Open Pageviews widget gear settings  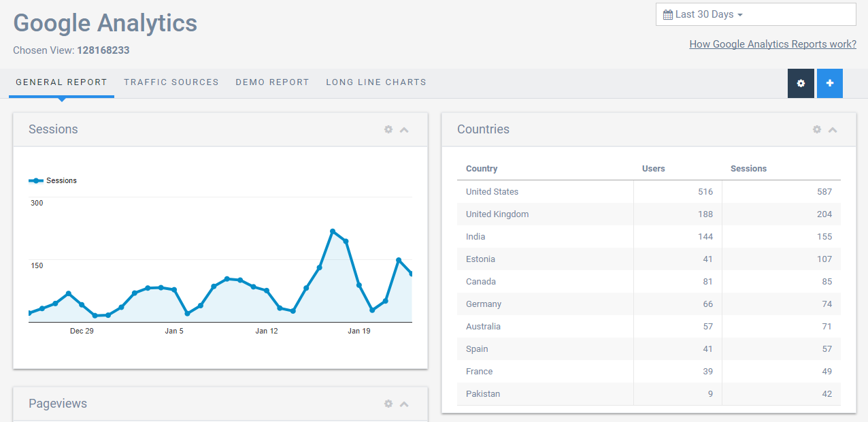point(388,404)
